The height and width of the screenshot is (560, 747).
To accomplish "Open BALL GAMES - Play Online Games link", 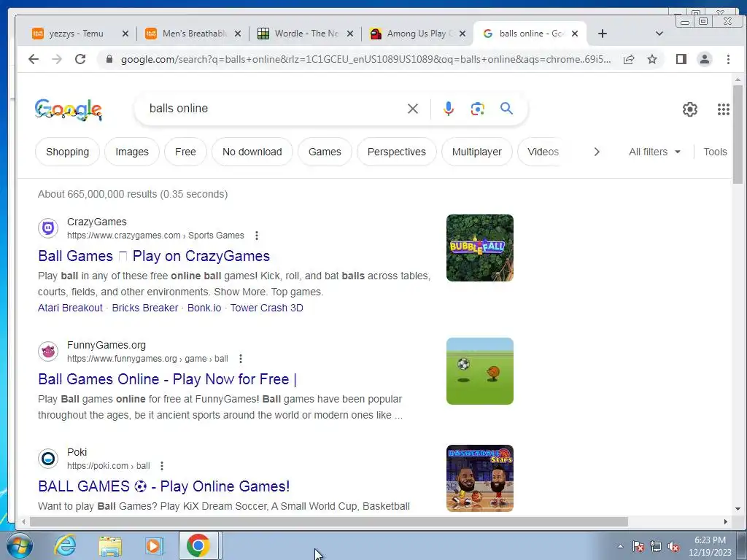I will click(x=164, y=486).
